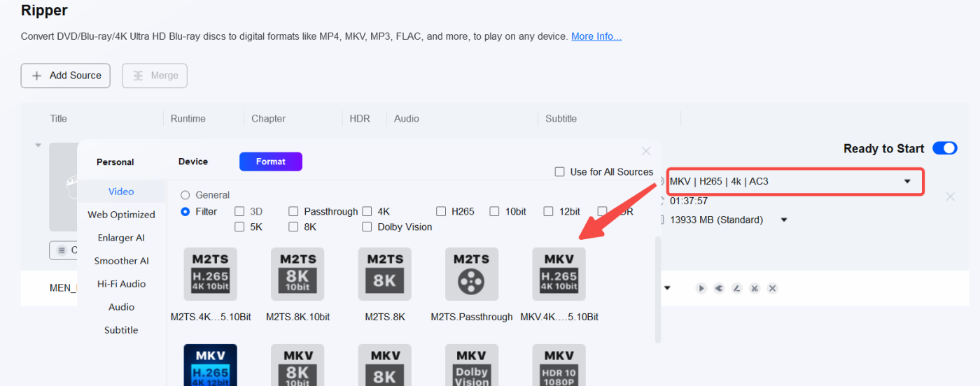Open the Web Optimized category
The width and height of the screenshot is (980, 386).
click(121, 215)
